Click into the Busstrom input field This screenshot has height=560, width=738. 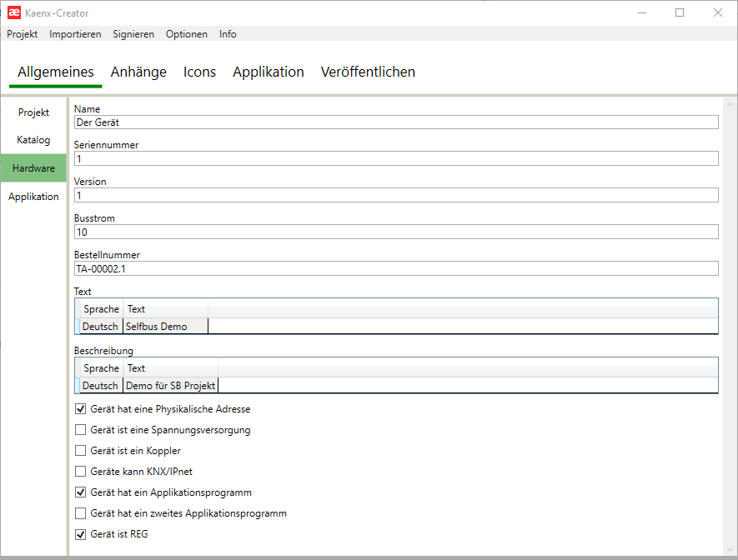point(395,232)
